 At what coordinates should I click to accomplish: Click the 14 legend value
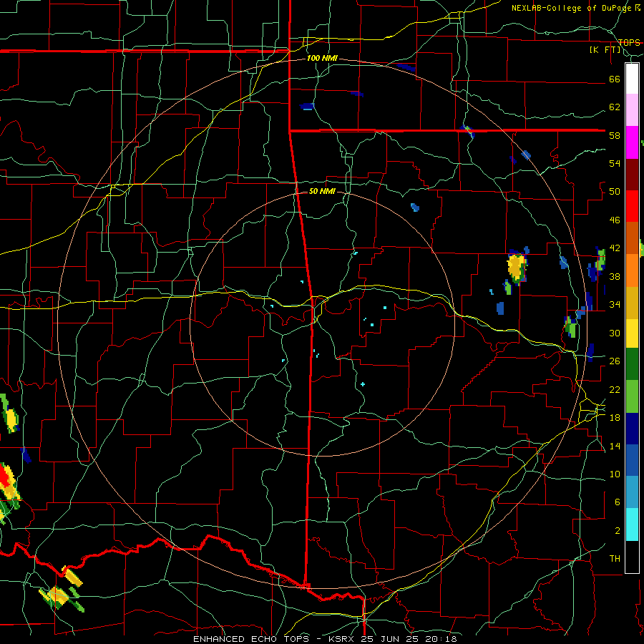[615, 446]
